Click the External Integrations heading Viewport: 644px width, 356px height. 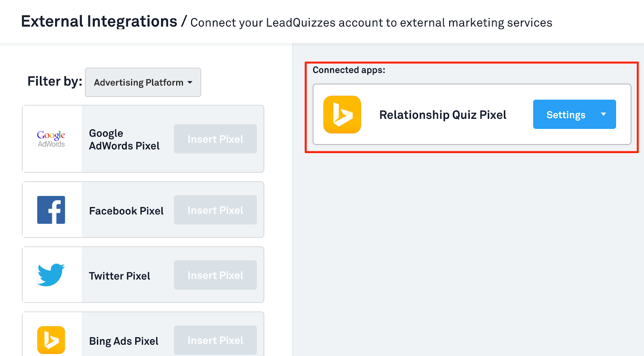click(x=99, y=21)
